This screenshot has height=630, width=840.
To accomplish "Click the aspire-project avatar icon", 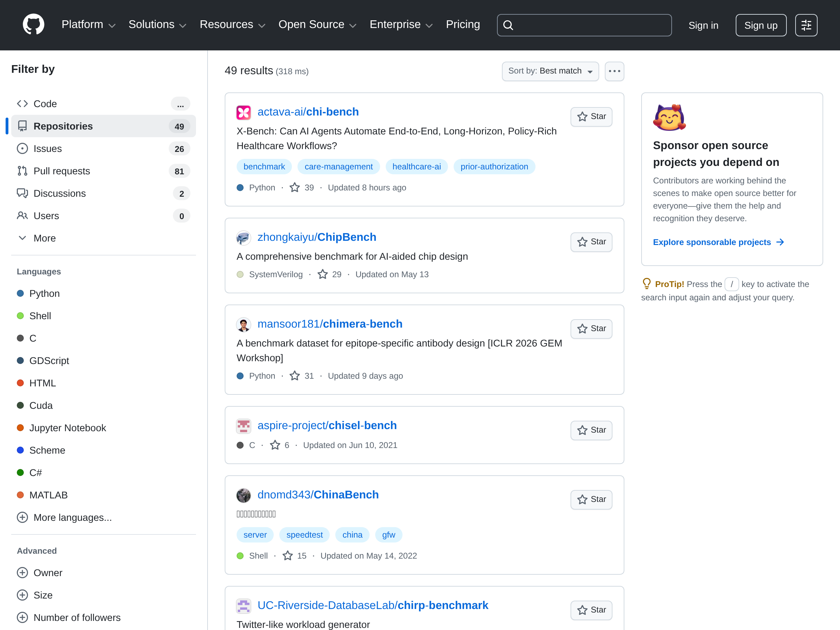I will [x=243, y=426].
